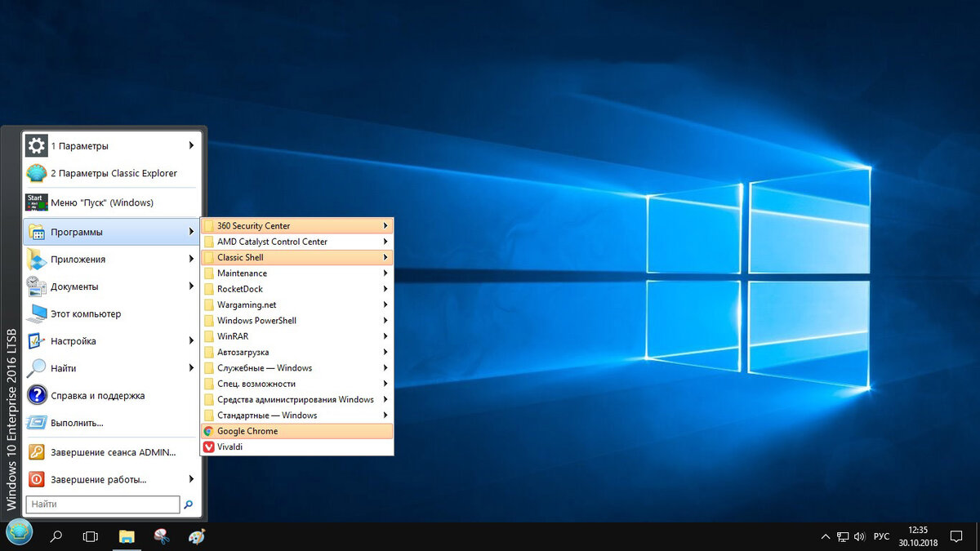Expand arrow for Автозагрузка folder
Viewport: 980px width, 551px height.
point(385,352)
